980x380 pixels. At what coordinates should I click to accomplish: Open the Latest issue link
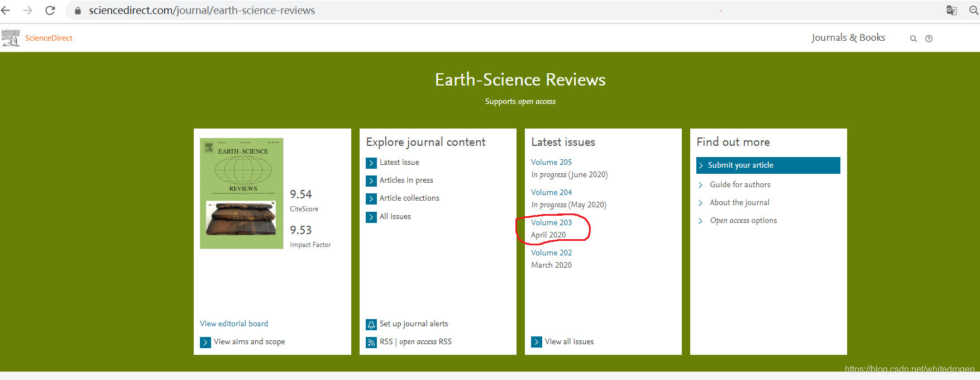[399, 162]
